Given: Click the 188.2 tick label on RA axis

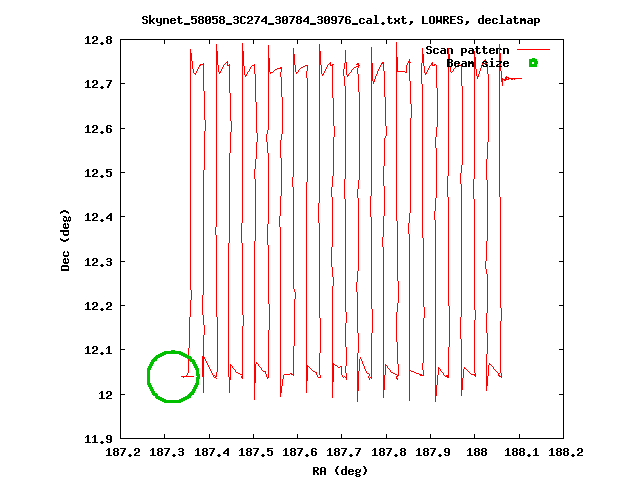Looking at the screenshot, I should (x=566, y=452).
